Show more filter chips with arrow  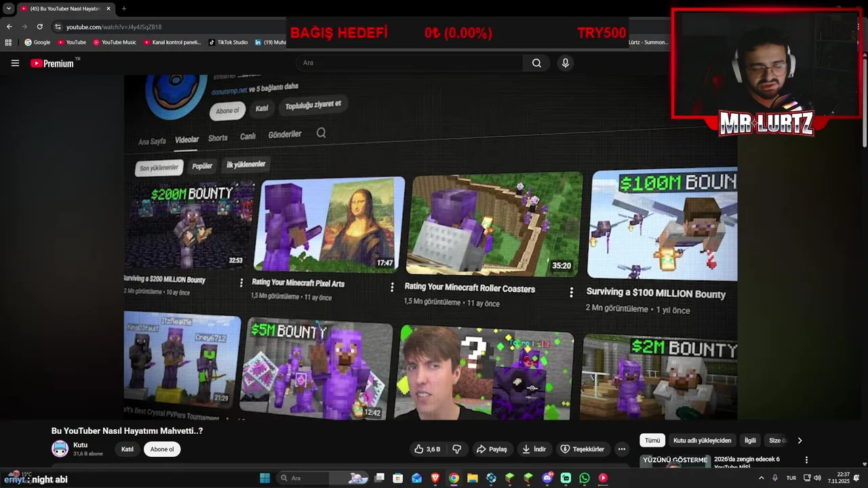(800, 441)
